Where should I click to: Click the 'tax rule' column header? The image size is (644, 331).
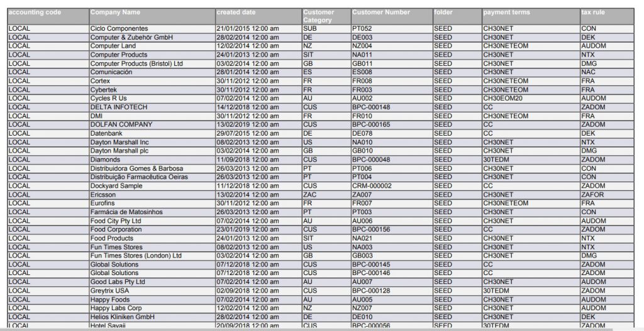pyautogui.click(x=607, y=16)
